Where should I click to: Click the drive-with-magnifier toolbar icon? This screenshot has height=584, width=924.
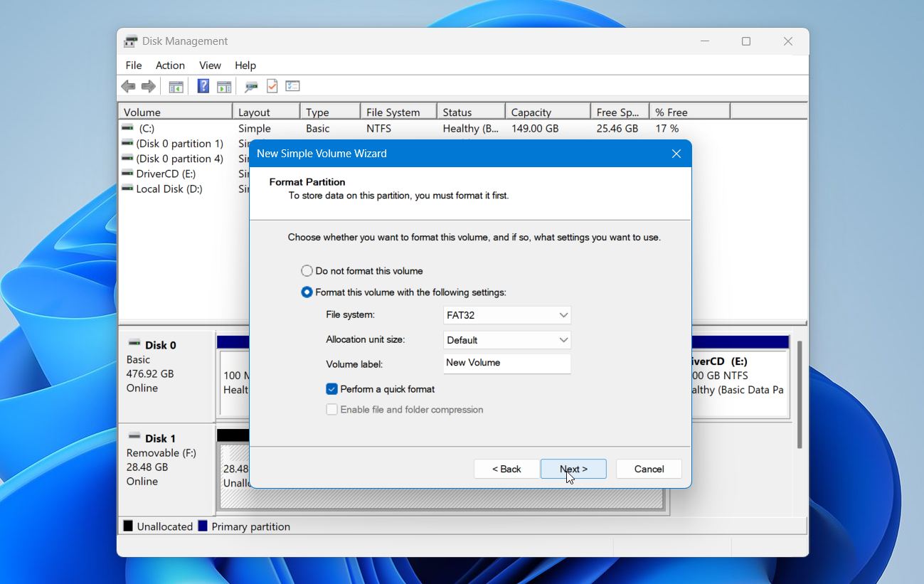(250, 87)
